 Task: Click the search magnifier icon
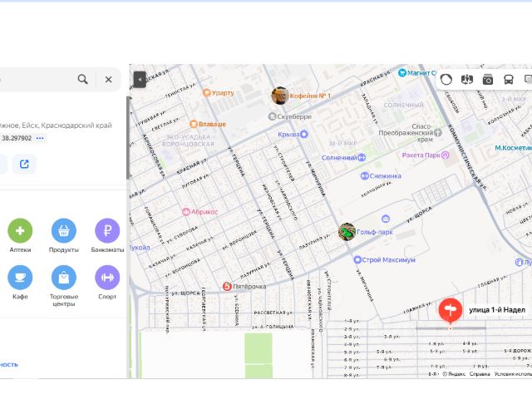tap(83, 79)
